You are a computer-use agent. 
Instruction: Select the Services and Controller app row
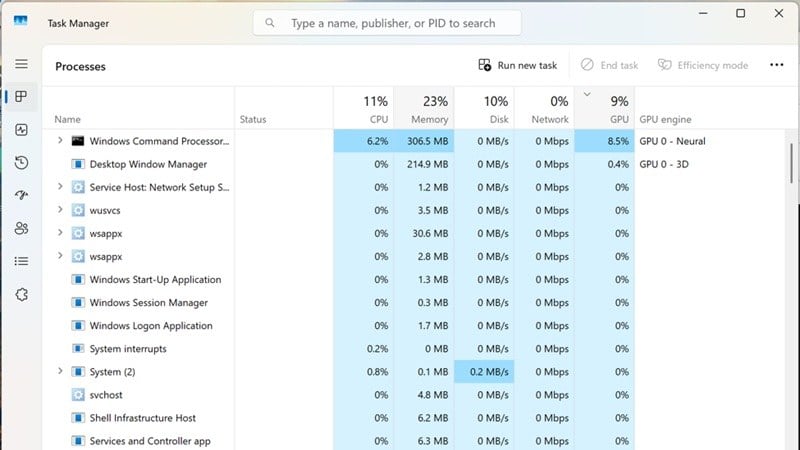[x=413, y=441]
